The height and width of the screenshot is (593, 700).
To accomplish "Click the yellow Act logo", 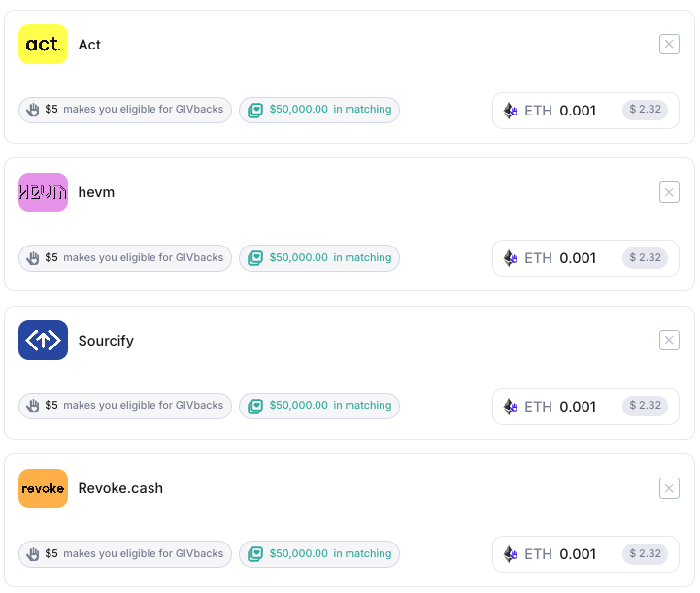I will [x=43, y=45].
